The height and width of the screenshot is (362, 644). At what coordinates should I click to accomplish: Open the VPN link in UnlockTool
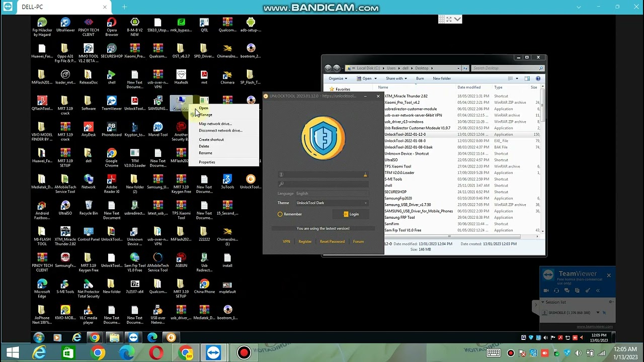(x=286, y=241)
